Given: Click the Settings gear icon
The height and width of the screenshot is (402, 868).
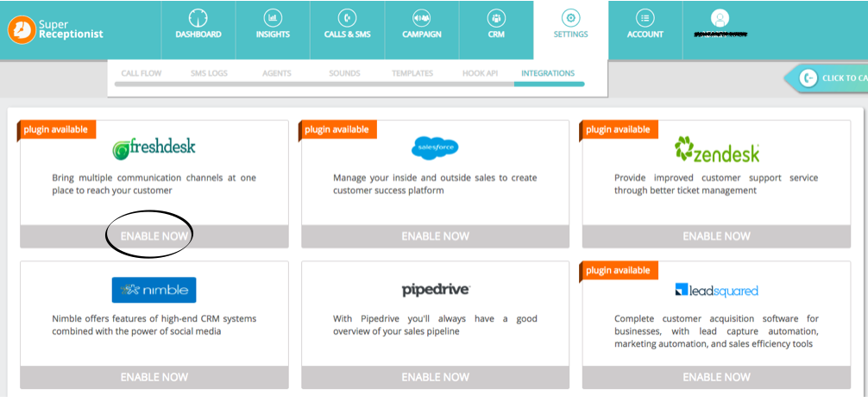Looking at the screenshot, I should click(x=570, y=18).
